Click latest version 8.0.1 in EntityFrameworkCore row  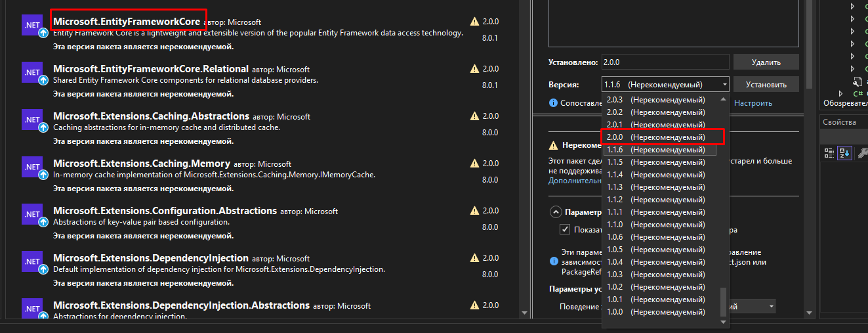tap(490, 38)
